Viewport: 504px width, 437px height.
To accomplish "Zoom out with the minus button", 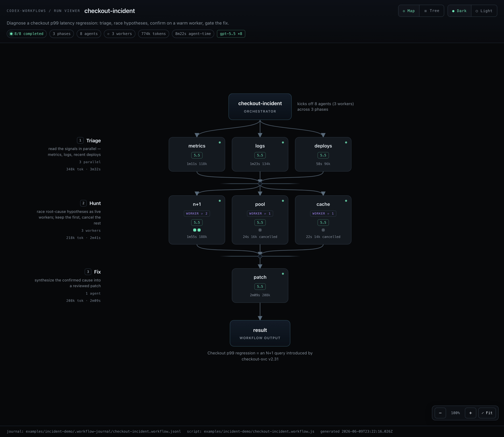I will 440,413.
